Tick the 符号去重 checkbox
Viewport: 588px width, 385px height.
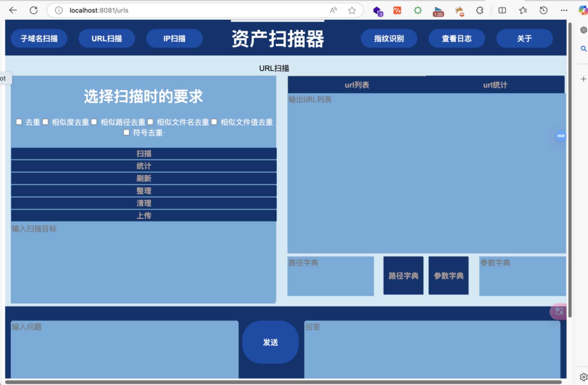[126, 132]
